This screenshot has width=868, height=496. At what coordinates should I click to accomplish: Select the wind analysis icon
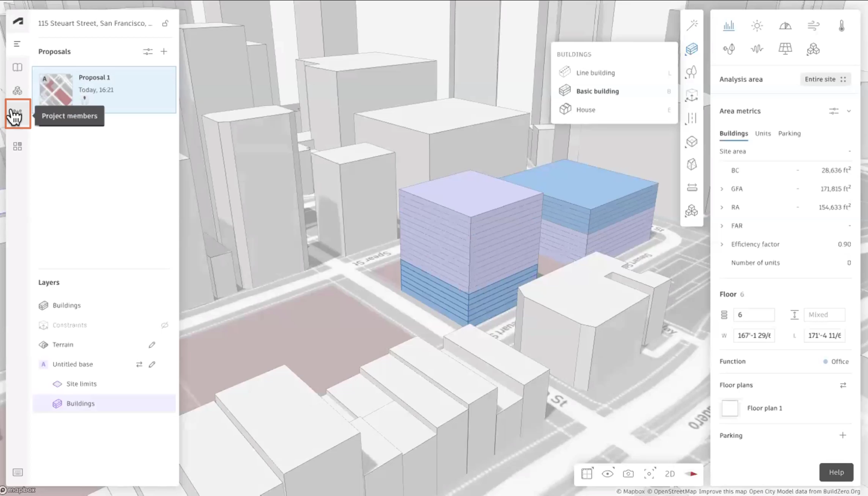813,26
